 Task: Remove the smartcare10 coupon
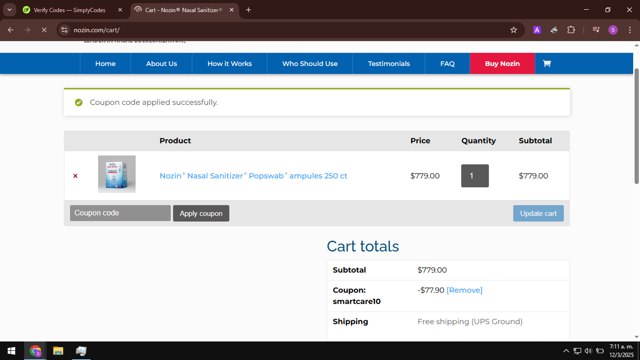[464, 290]
